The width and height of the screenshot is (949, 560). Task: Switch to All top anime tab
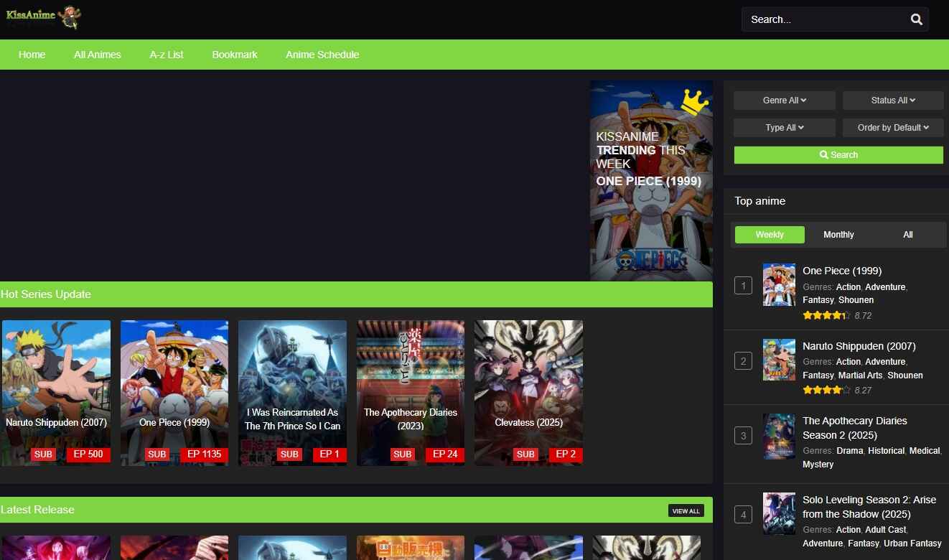click(x=908, y=235)
